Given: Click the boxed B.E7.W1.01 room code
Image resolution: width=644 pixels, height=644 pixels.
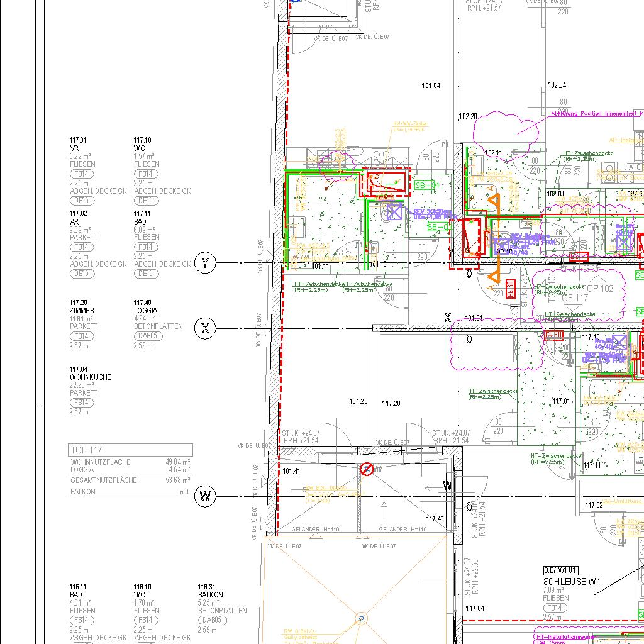Looking at the screenshot, I should coord(560,570).
